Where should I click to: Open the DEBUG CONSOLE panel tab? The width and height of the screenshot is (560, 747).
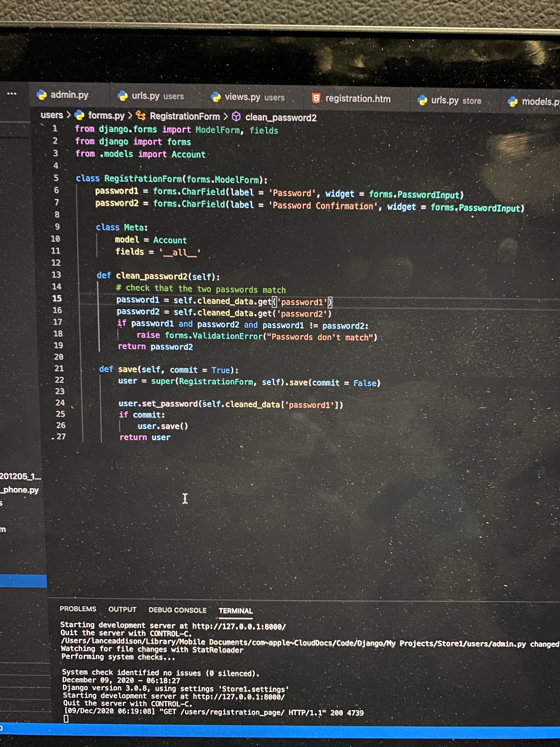point(178,610)
